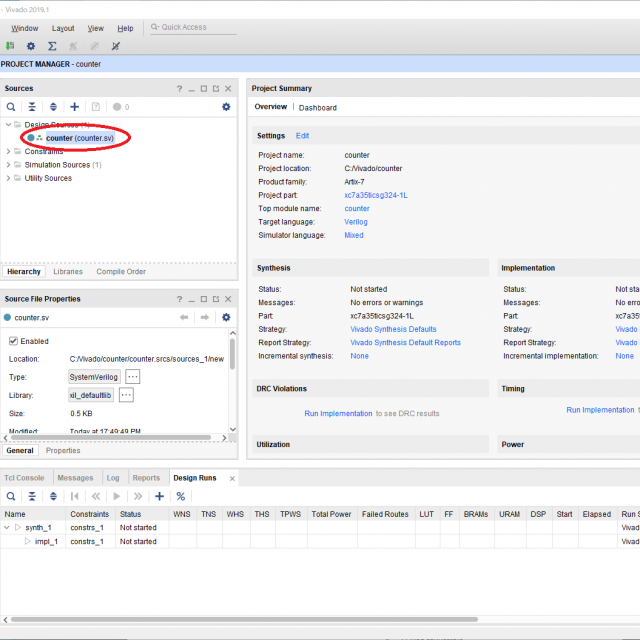Click the Edit link beside Settings

pos(302,135)
